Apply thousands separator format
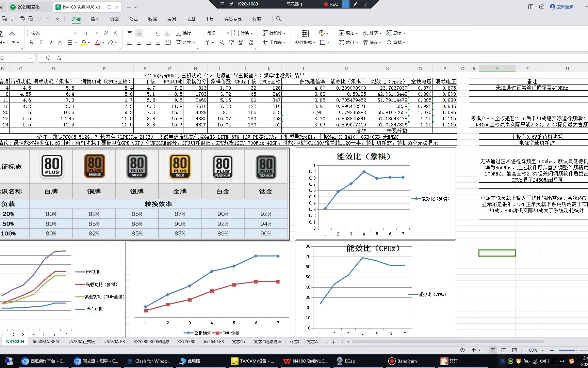This screenshot has width=588, height=368. [231, 43]
